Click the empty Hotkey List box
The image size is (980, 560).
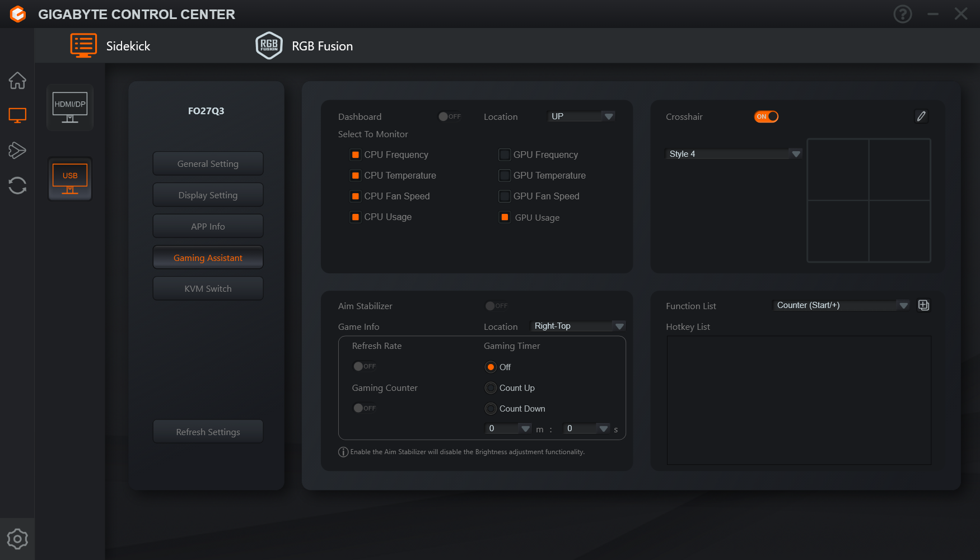click(x=799, y=400)
